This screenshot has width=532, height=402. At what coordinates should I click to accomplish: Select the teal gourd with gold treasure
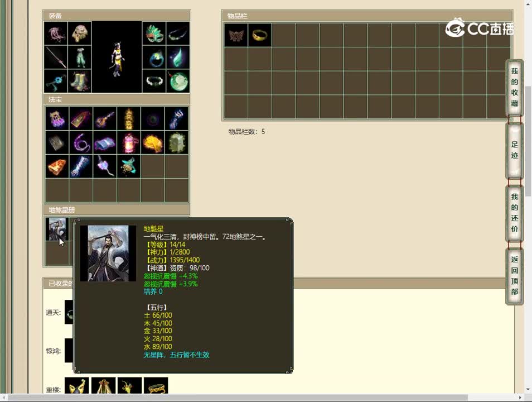click(x=129, y=166)
